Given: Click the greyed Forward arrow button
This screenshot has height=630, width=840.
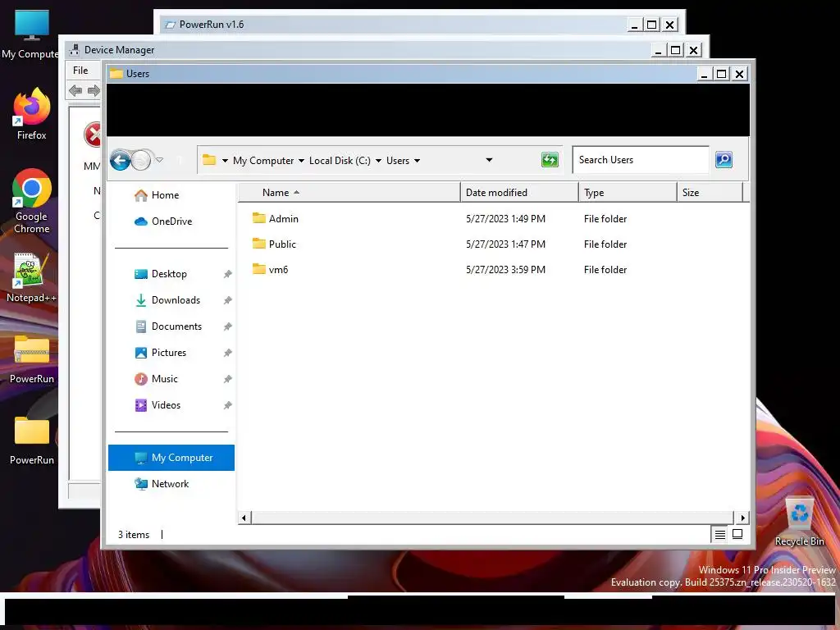Looking at the screenshot, I should click(x=141, y=160).
